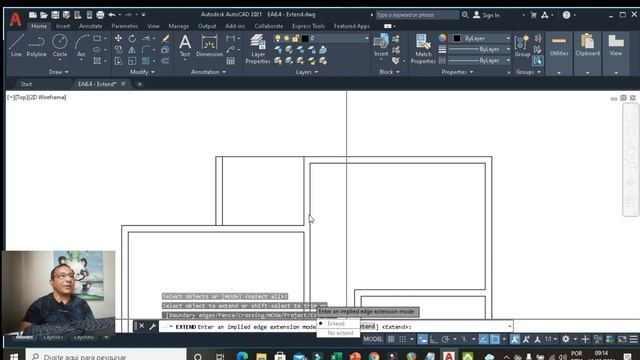Screen dimensions: 640x360
Task: Open the Manage ribbon tab
Action: point(178,26)
